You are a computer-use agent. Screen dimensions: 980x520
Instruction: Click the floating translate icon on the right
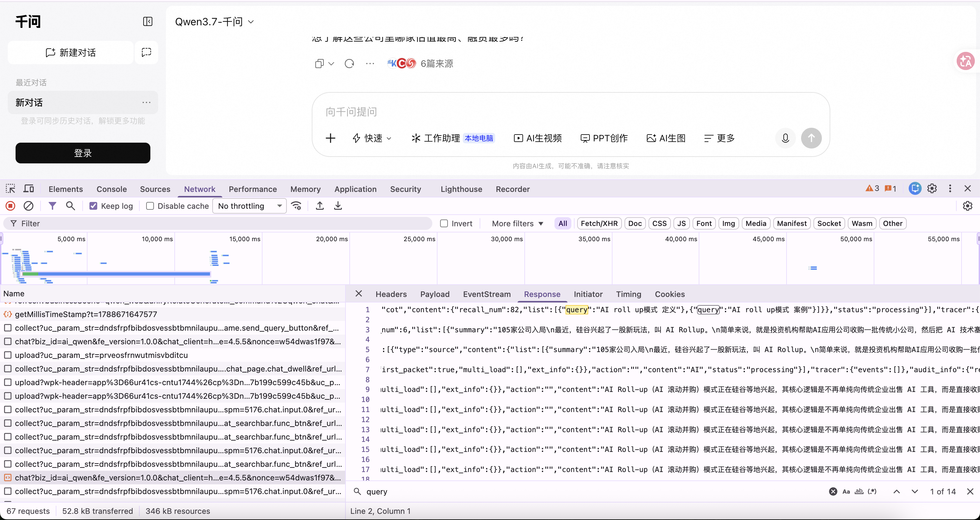pyautogui.click(x=965, y=61)
